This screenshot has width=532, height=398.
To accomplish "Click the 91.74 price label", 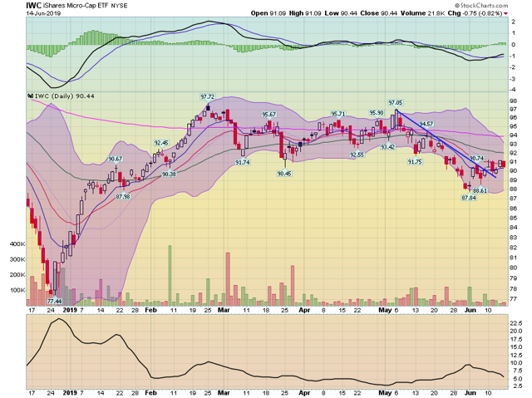I will point(242,162).
